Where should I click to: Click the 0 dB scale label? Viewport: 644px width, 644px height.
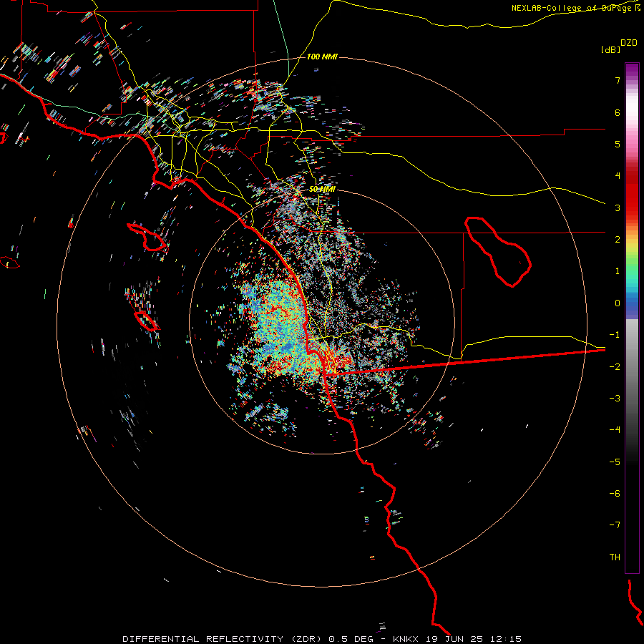tap(618, 303)
